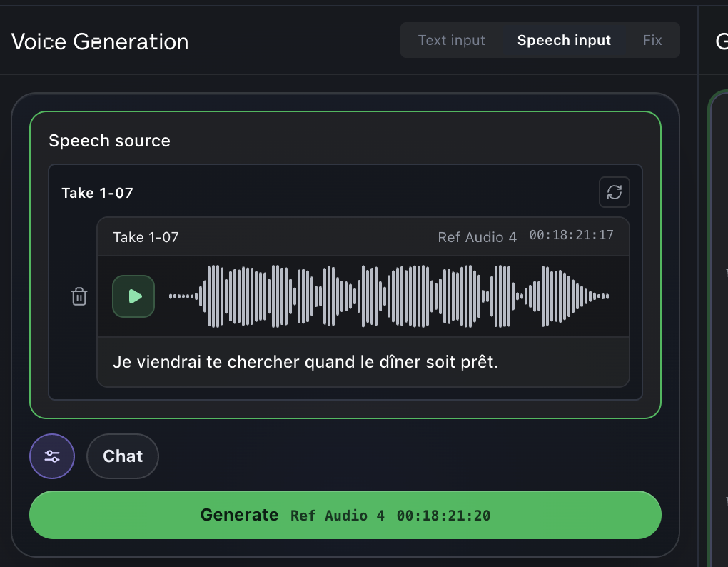Viewport: 728px width, 567px height.
Task: Click the green Generate button
Action: click(x=345, y=515)
